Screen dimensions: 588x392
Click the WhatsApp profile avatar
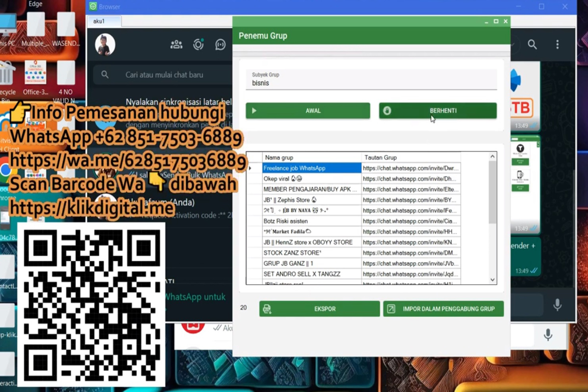point(105,45)
